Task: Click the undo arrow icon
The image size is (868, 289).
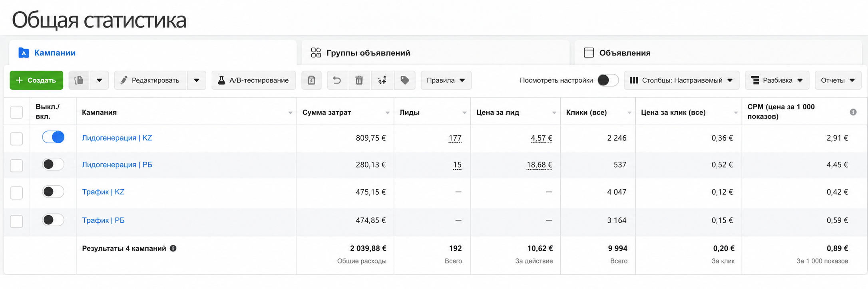Action: pos(337,80)
